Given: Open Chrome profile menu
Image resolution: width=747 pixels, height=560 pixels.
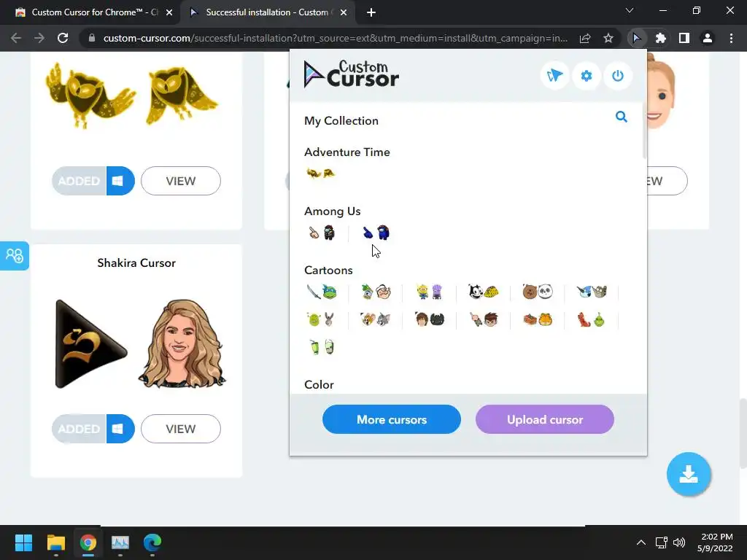Looking at the screenshot, I should pyautogui.click(x=708, y=38).
